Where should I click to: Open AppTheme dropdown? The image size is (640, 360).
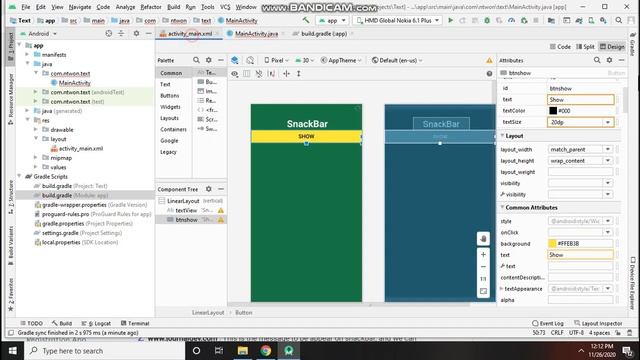pos(341,60)
